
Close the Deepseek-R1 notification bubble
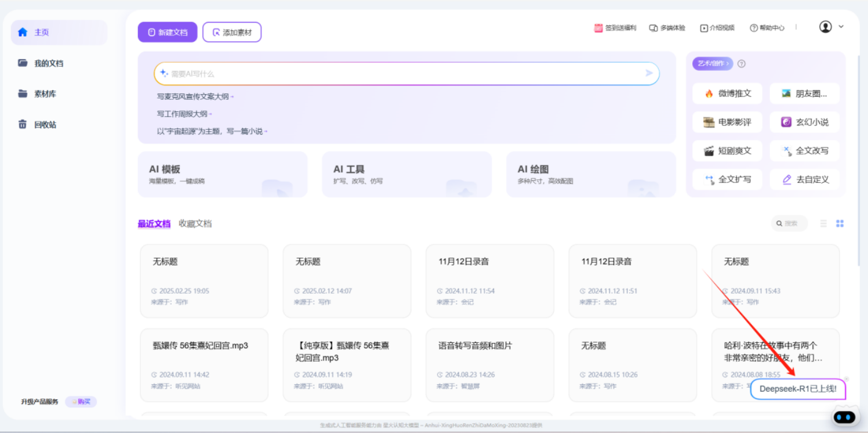847,378
